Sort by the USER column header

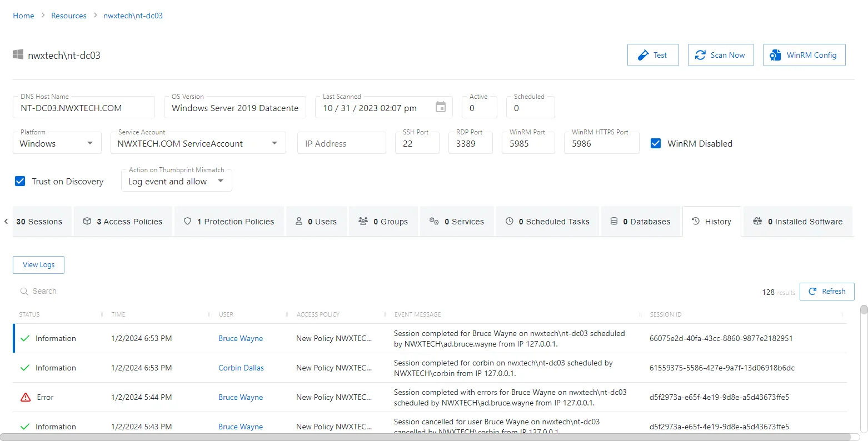[x=226, y=314]
